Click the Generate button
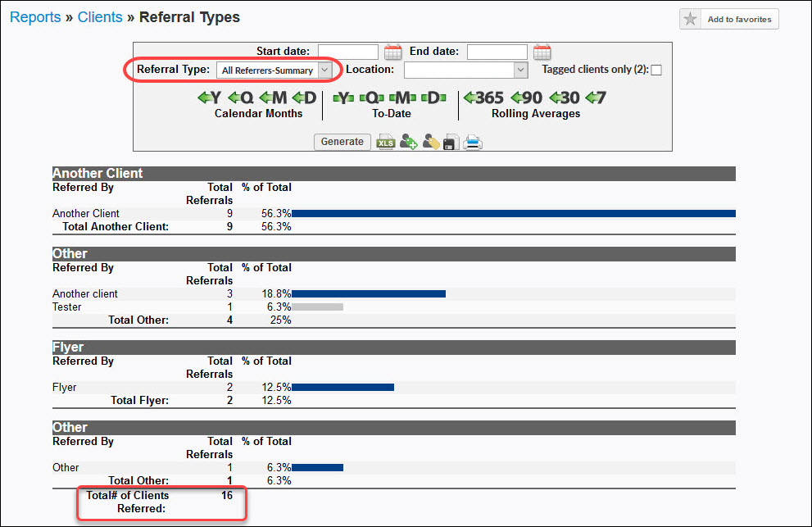This screenshot has height=527, width=812. tap(342, 142)
